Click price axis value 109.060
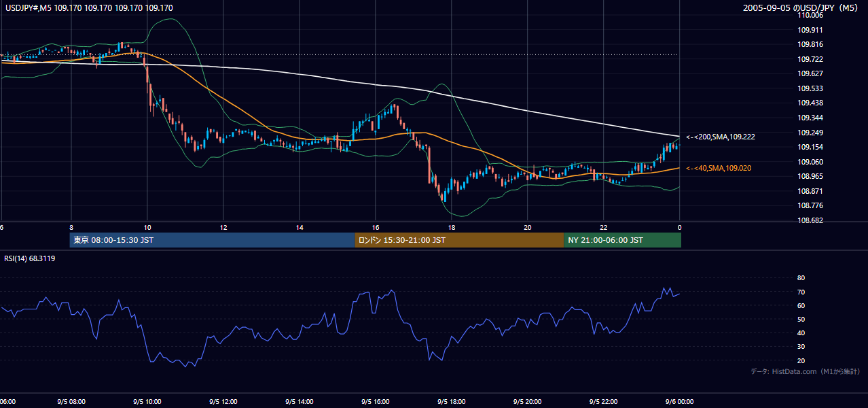 click(x=810, y=161)
